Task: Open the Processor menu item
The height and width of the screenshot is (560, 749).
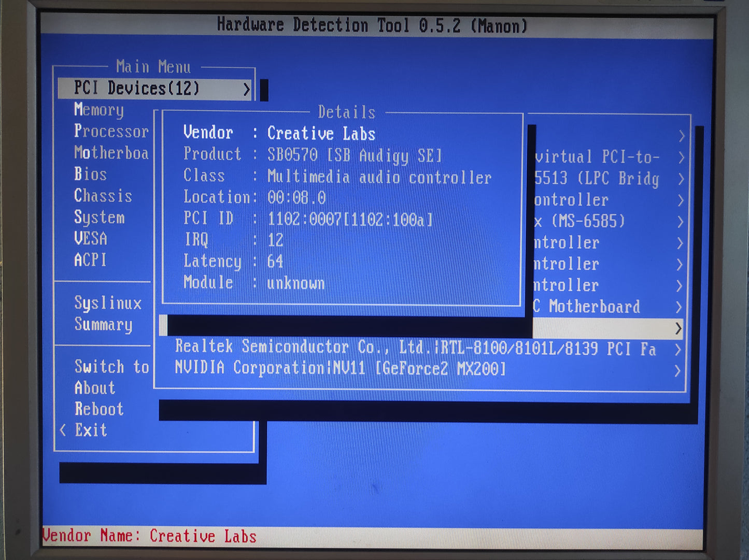Action: click(x=111, y=131)
